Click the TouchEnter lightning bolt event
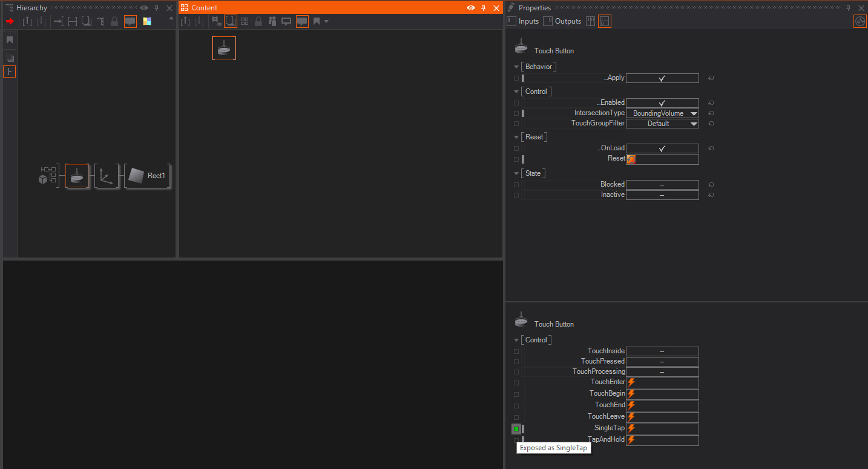Screen dimensions: 868x469 pos(631,382)
